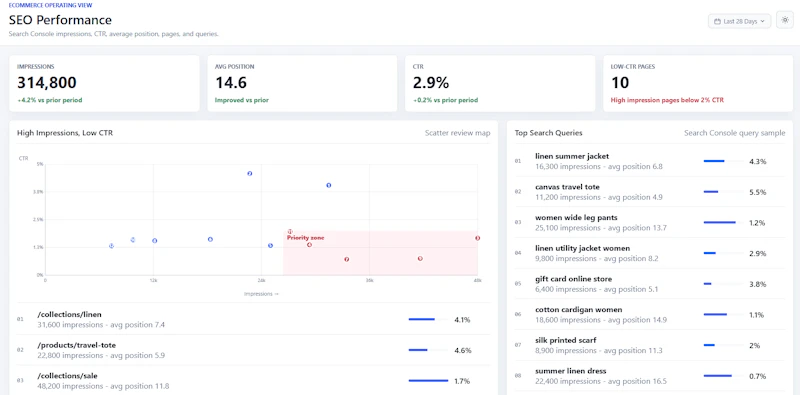This screenshot has height=395, width=800.
Task: Click the CTR bar for /products/travel-tote
Action: click(428, 350)
